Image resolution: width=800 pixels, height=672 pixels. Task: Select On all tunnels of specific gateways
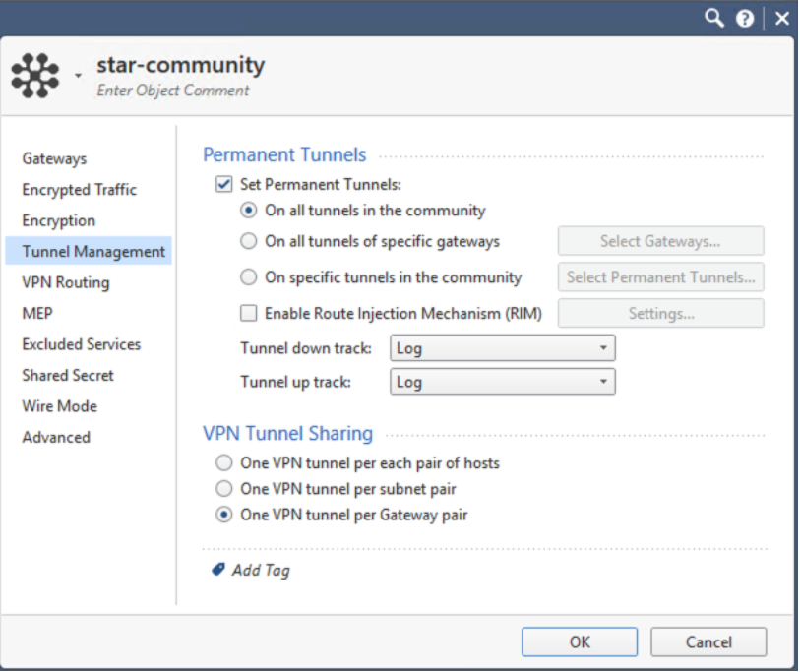pos(249,241)
